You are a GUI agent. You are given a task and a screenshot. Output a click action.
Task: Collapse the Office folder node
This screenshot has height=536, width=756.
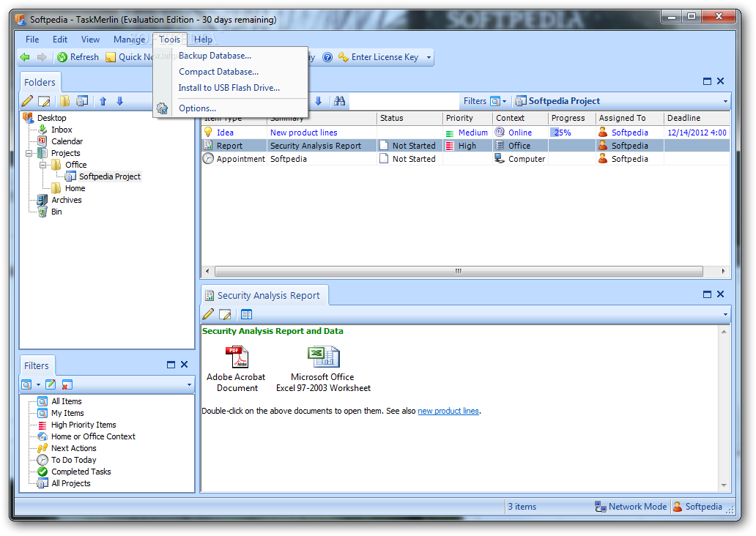pyautogui.click(x=43, y=165)
